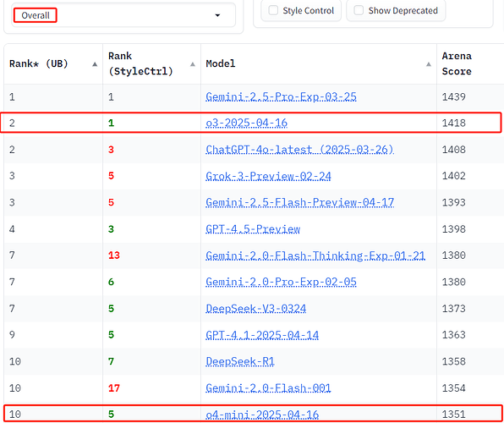Sort by Rank* (UB) column arrow
This screenshot has width=504, height=423.
[95, 64]
